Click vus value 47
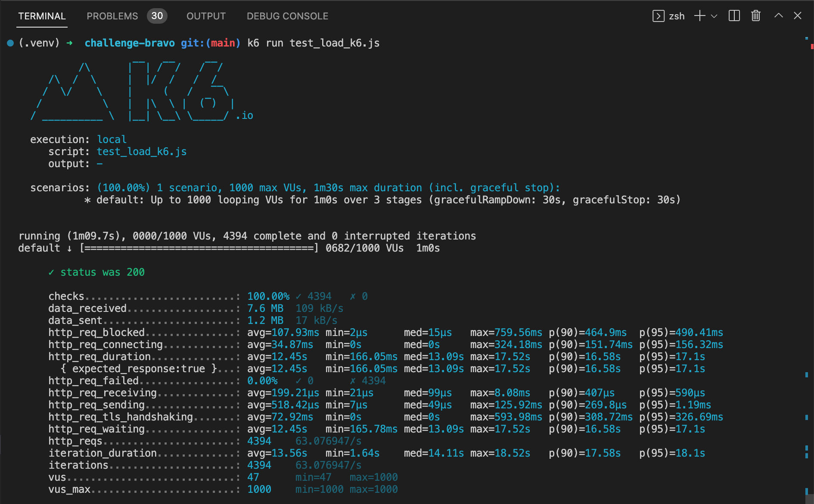814x504 pixels. tap(253, 477)
